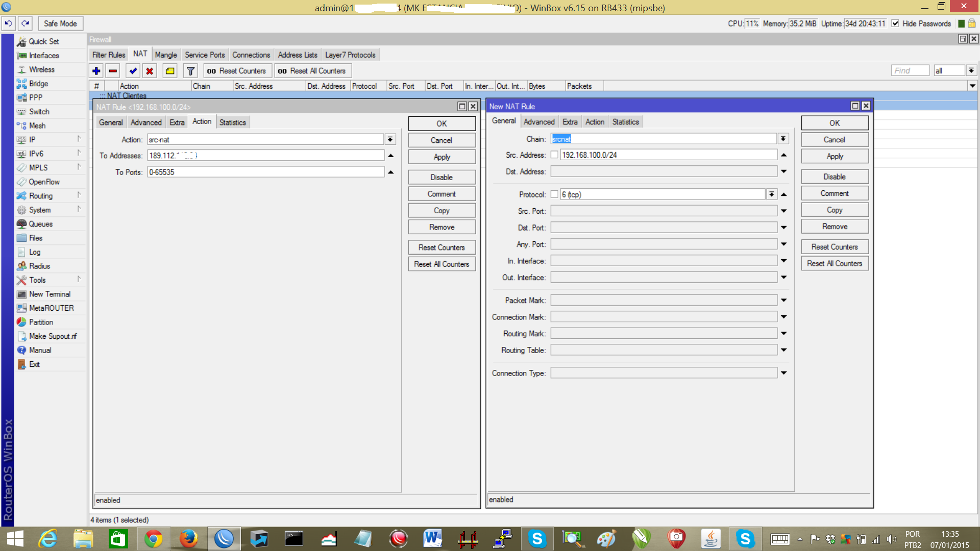Screen dimensions: 980x551
Task: Click the Safe Mode button
Action: click(x=60, y=23)
